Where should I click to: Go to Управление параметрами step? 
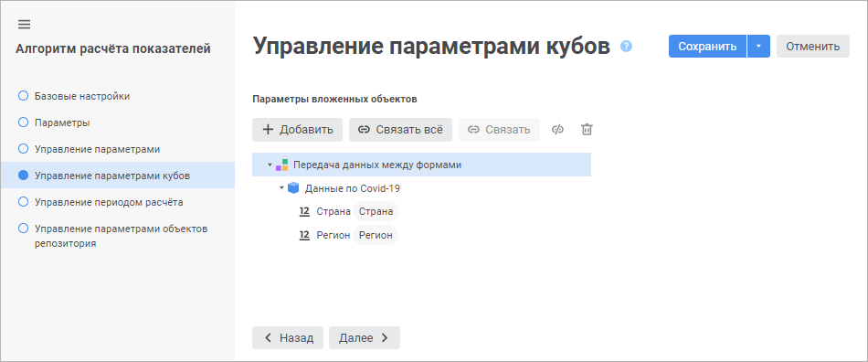tap(98, 149)
